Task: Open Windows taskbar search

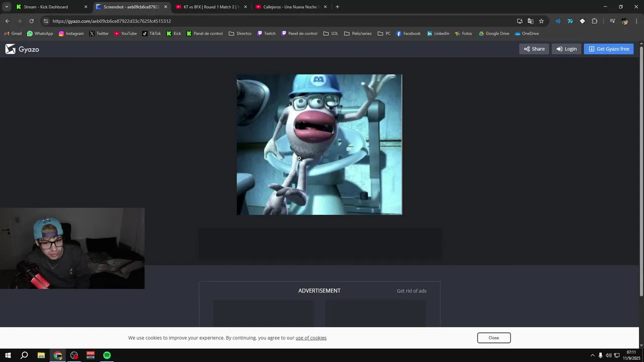Action: point(24,355)
